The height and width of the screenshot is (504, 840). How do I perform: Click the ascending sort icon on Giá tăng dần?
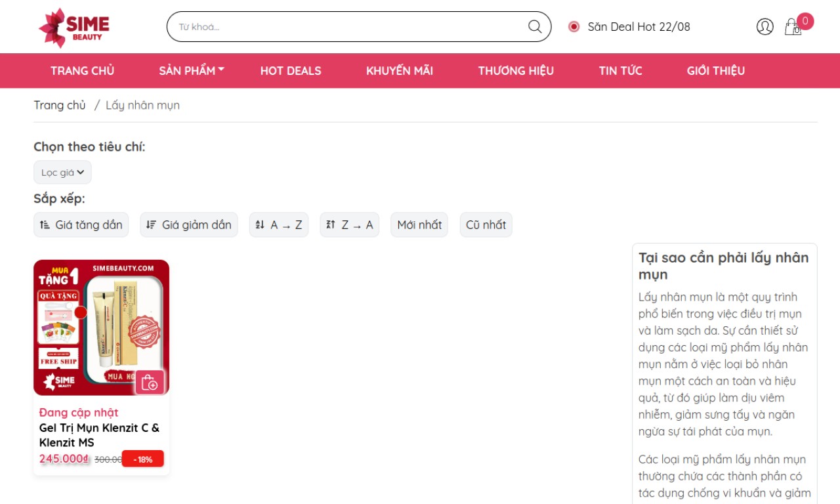point(45,224)
